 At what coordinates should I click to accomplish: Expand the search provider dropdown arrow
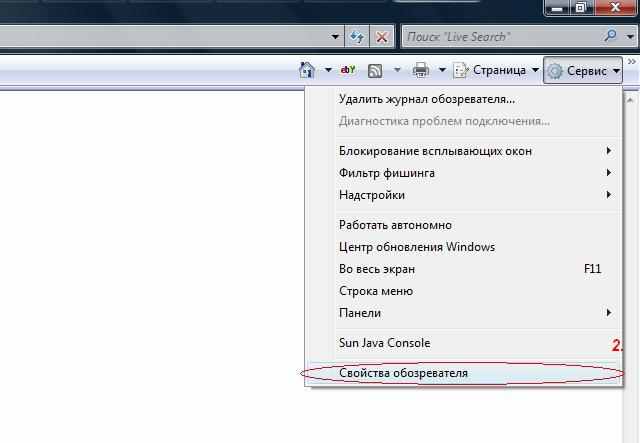pos(630,37)
